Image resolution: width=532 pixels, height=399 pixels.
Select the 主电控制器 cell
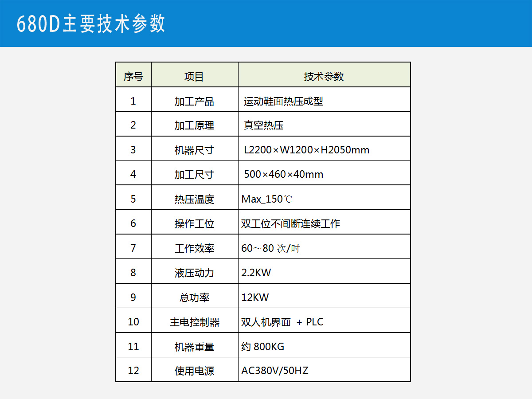(194, 322)
